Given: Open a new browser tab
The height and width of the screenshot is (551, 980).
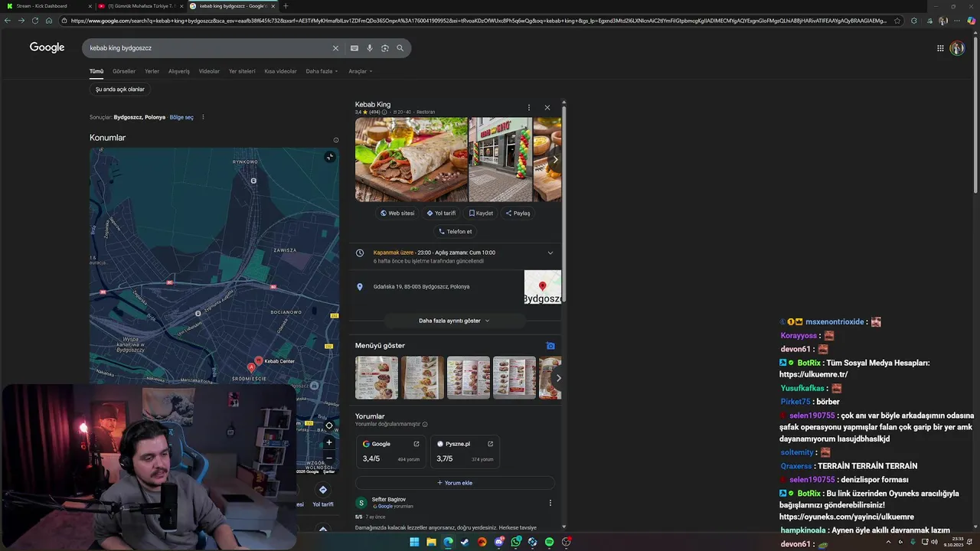Looking at the screenshot, I should point(286,6).
